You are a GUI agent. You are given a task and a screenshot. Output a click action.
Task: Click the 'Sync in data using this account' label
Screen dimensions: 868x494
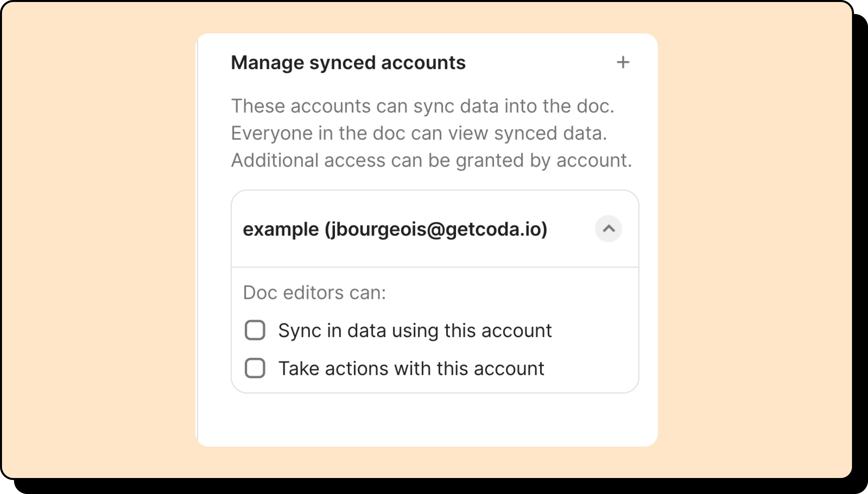tap(415, 330)
